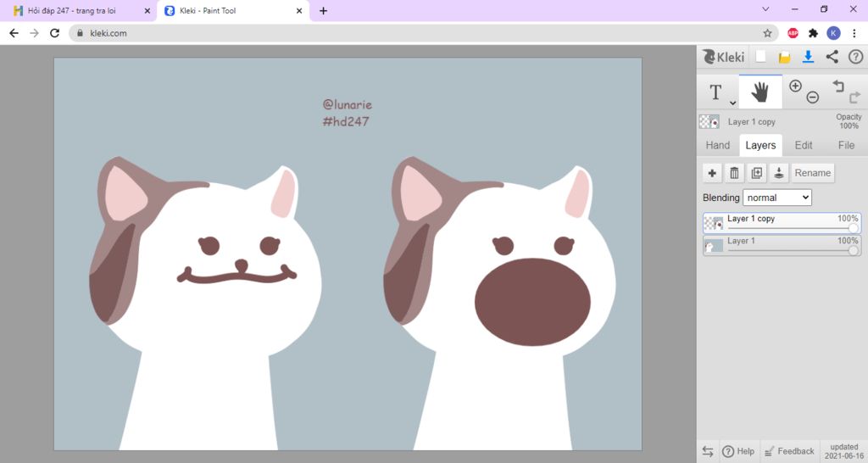Rename the selected layer
This screenshot has height=463, width=868.
[812, 173]
